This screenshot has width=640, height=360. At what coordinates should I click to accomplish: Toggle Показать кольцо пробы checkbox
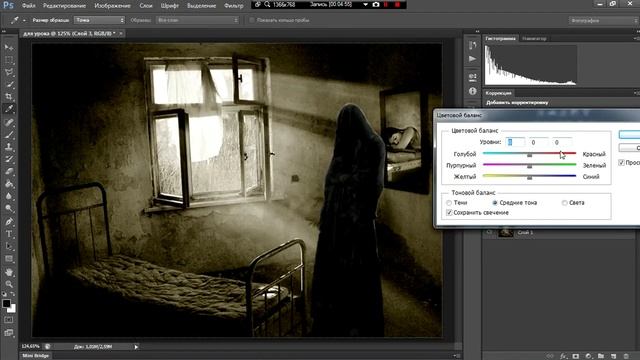click(x=252, y=20)
